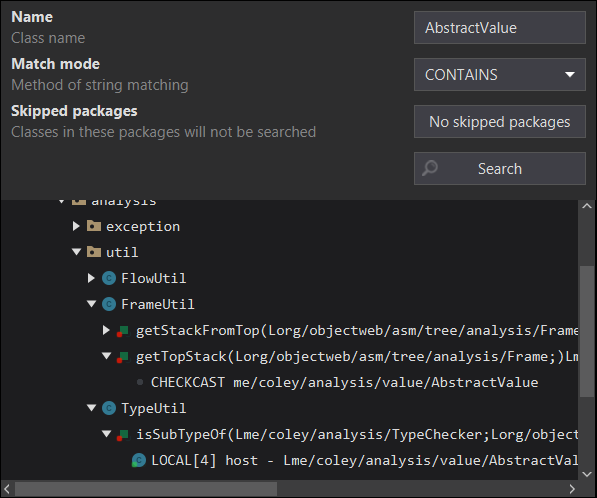This screenshot has width=597, height=498.
Task: Expand the exception folder node
Action: pyautogui.click(x=76, y=226)
